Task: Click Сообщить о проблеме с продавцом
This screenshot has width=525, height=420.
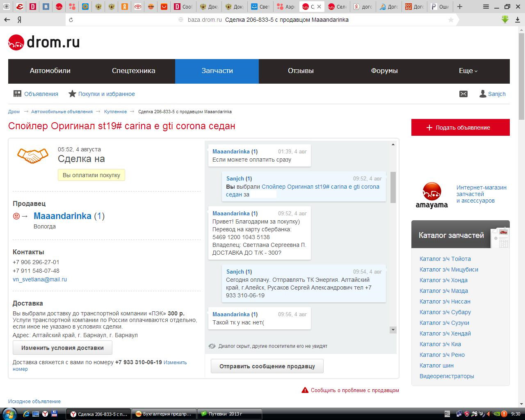Action: (355, 390)
